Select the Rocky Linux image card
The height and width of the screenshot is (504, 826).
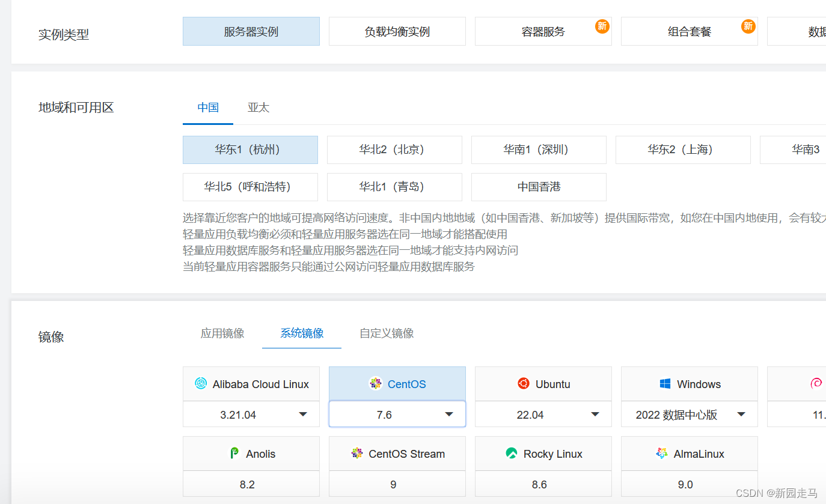[543, 454]
